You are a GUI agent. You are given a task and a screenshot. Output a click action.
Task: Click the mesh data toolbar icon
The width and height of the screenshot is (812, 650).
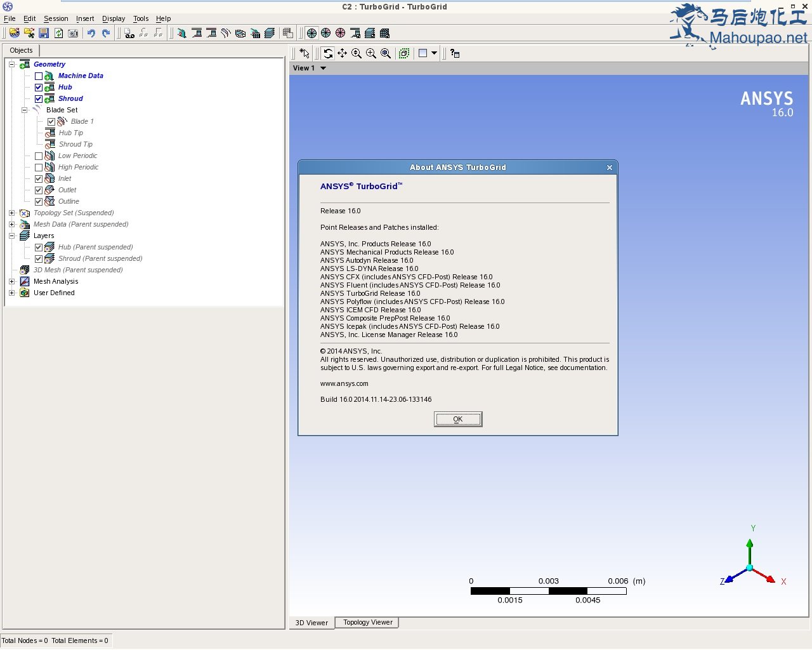(255, 33)
